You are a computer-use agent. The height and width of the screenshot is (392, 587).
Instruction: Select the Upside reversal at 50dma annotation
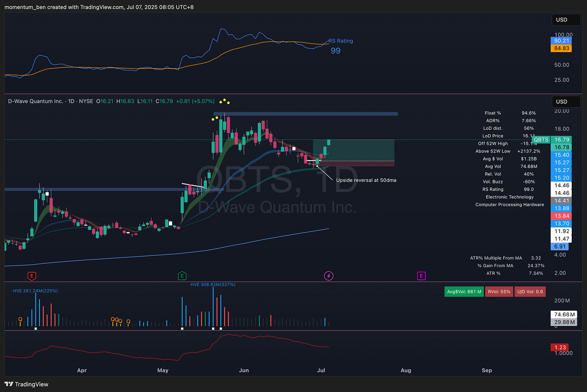tap(366, 180)
